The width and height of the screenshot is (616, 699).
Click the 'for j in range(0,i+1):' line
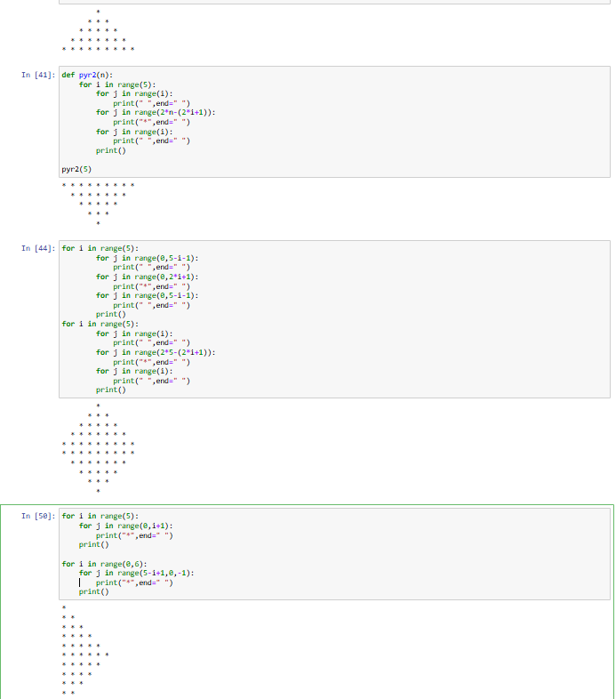coord(125,526)
